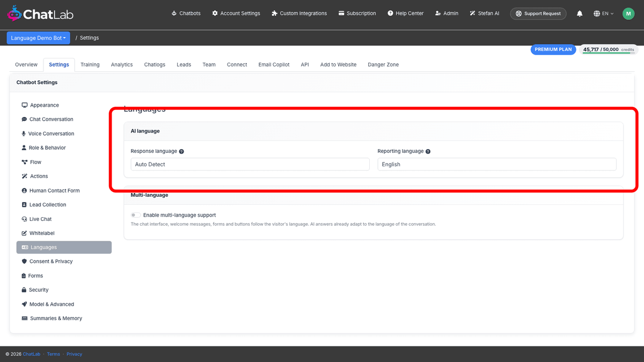Enable multi-language support toggle

136,215
